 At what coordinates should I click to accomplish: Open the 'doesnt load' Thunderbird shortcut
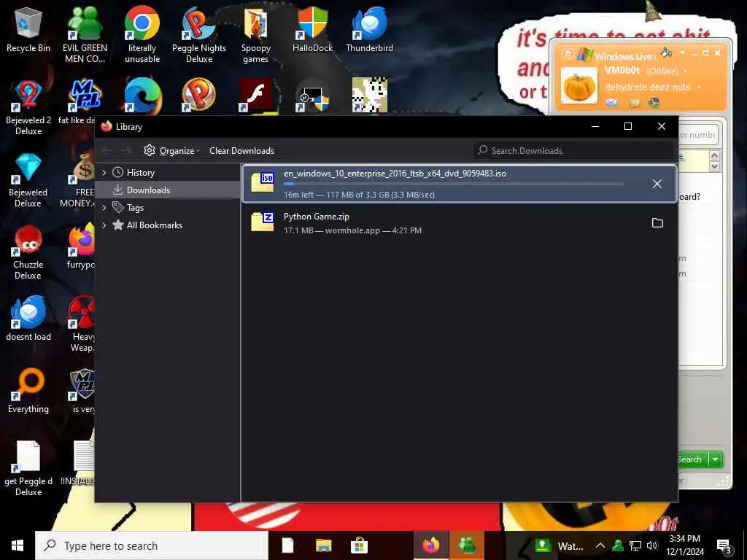(28, 318)
